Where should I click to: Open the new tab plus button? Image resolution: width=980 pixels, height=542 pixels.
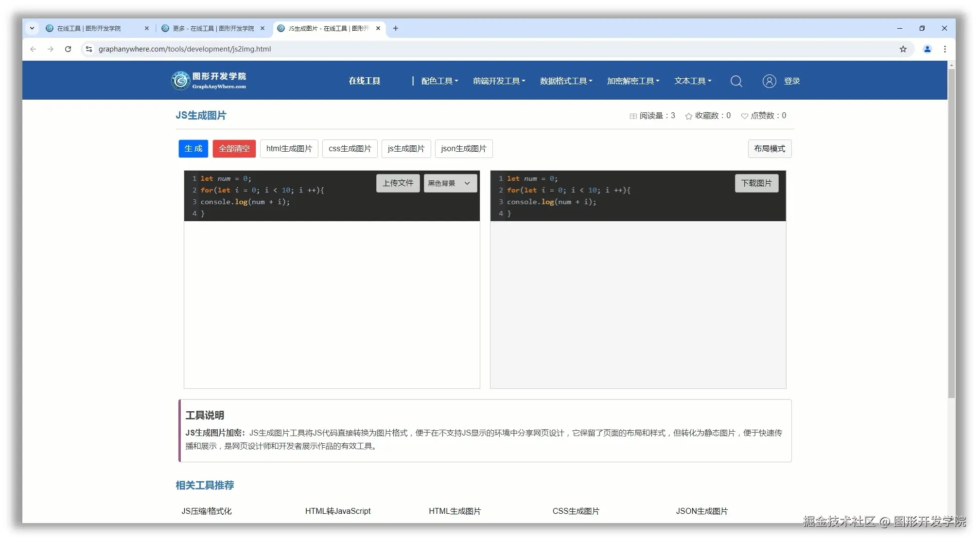click(x=396, y=28)
